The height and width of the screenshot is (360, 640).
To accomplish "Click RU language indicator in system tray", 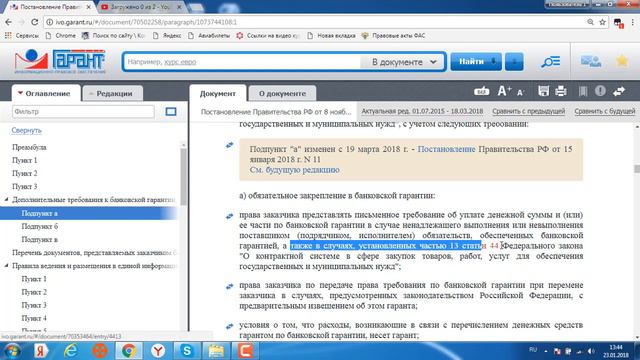I will tap(533, 349).
